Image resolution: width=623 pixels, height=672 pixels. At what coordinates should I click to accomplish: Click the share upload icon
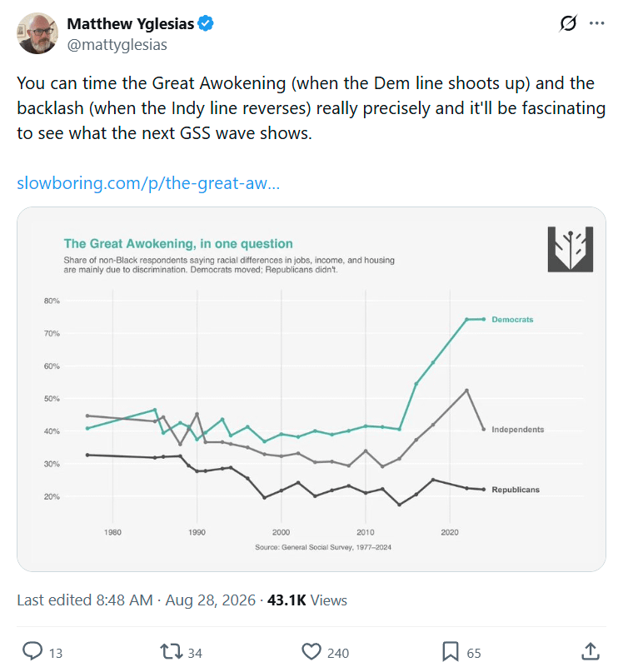[591, 651]
